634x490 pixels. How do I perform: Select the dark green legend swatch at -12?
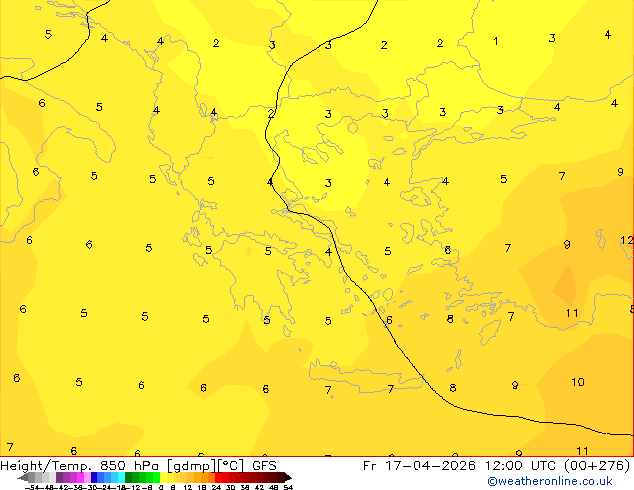129,477
